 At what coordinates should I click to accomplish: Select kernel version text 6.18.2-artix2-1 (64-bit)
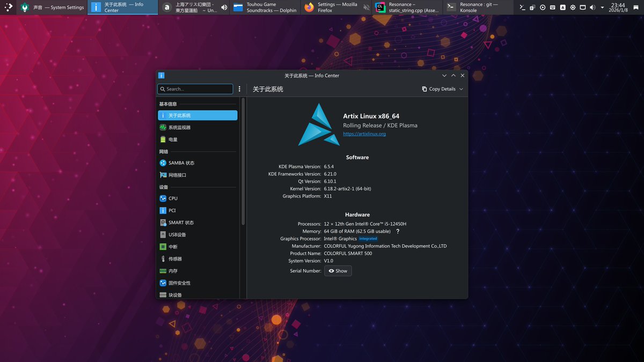[x=347, y=189]
